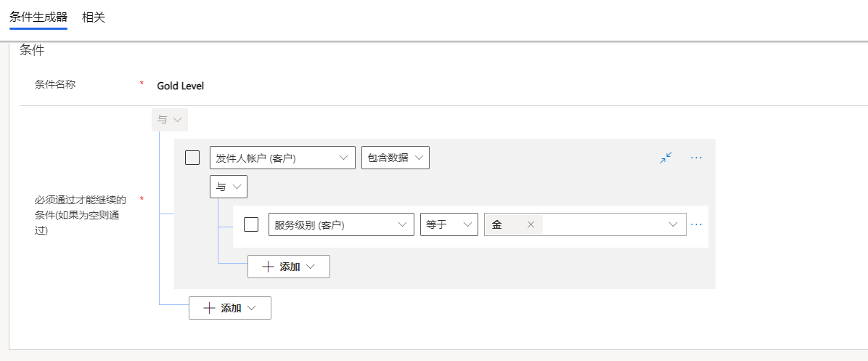This screenshot has height=361, width=868.
Task: Open the 包含数据 operator dropdown
Action: point(396,158)
